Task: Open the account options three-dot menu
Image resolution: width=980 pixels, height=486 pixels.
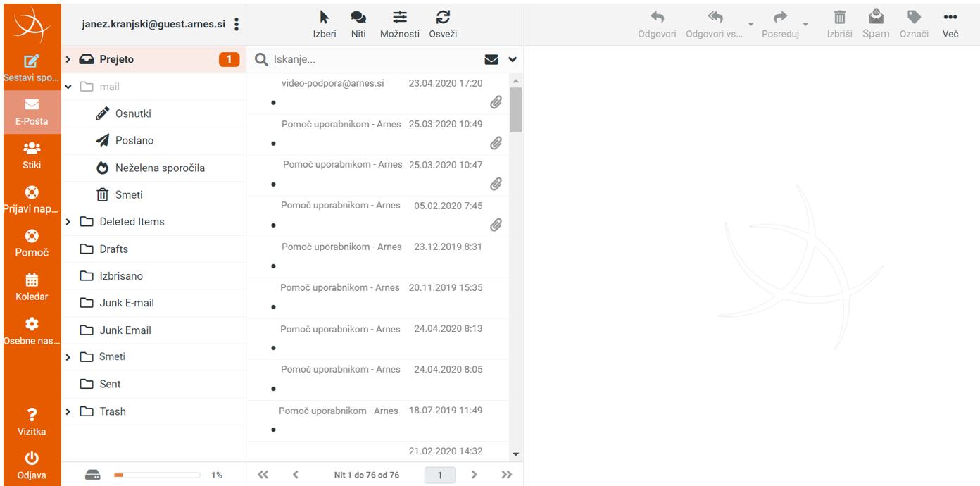Action: 237,25
